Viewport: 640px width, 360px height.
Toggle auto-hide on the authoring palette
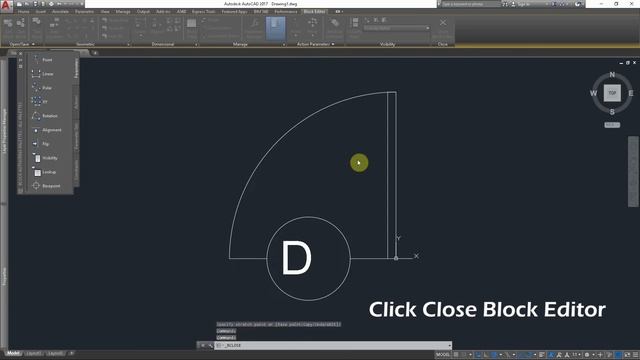click(20, 60)
